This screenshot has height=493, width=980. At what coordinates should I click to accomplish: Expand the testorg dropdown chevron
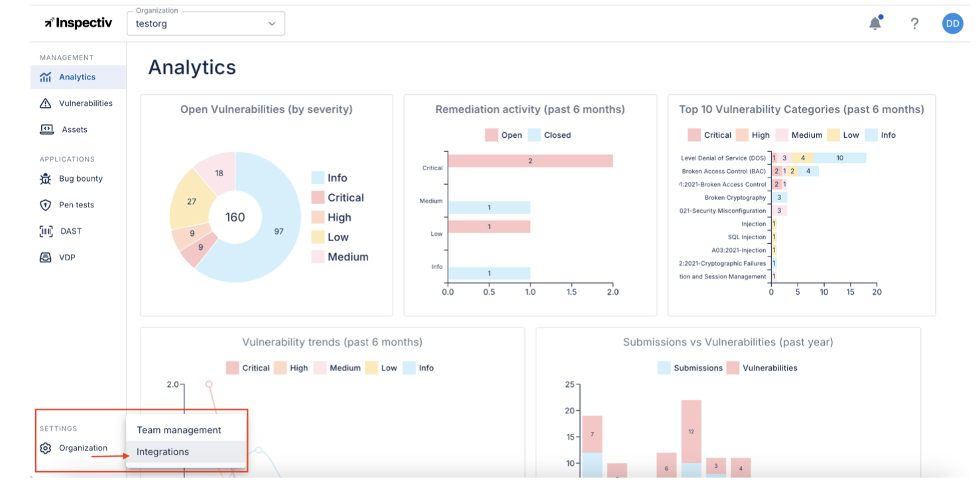click(272, 23)
